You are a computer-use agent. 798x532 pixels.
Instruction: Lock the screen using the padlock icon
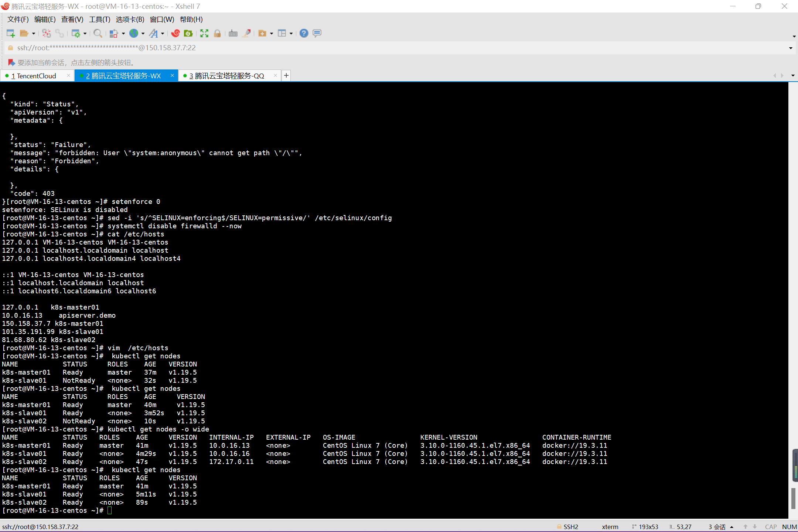point(217,33)
